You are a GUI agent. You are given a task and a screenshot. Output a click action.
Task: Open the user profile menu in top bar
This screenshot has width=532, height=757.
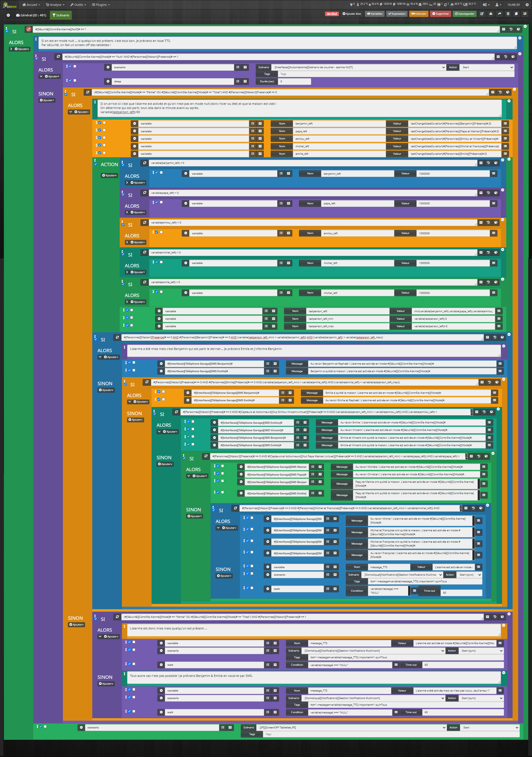(498, 5)
